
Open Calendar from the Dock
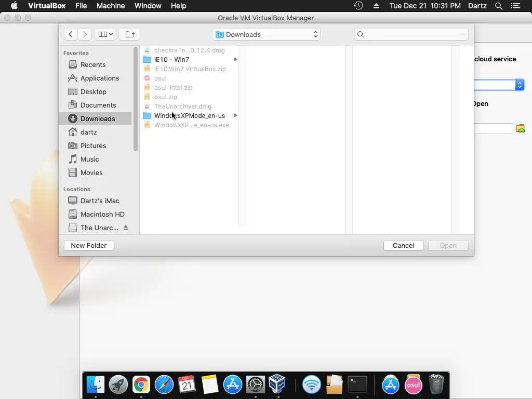(x=187, y=385)
